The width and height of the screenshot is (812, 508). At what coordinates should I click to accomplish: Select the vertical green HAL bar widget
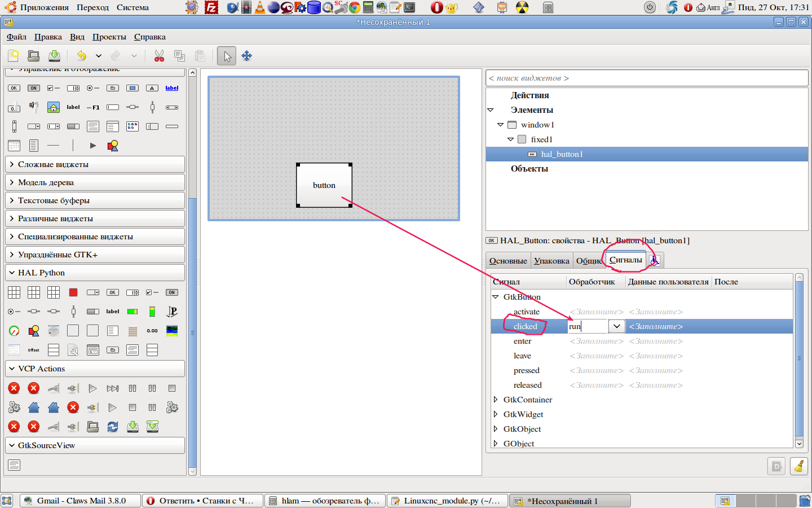[x=152, y=312]
